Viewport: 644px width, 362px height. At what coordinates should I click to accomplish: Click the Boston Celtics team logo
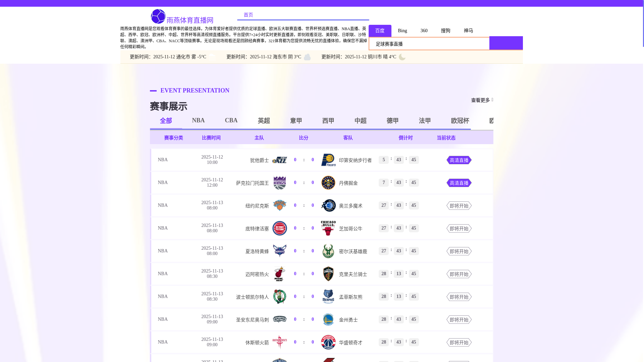coord(279,297)
